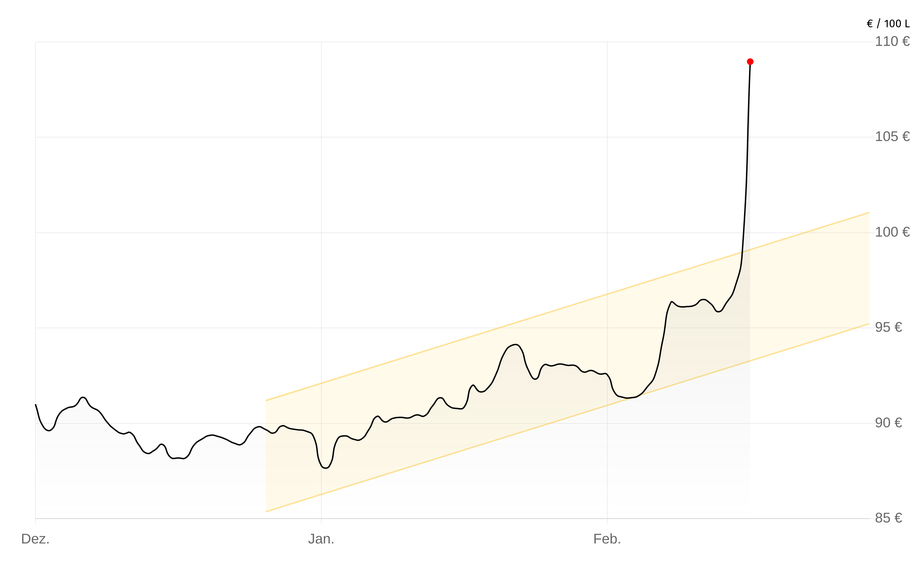The height and width of the screenshot is (569, 924).
Task: Click the red data point at the peak
Action: pos(750,62)
